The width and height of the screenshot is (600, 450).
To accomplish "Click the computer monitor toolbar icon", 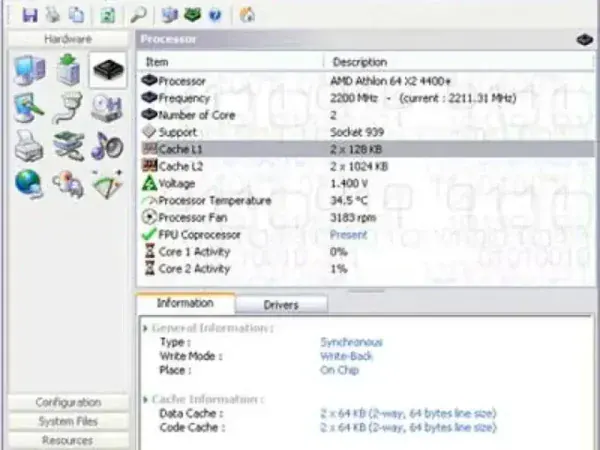I will (x=169, y=15).
